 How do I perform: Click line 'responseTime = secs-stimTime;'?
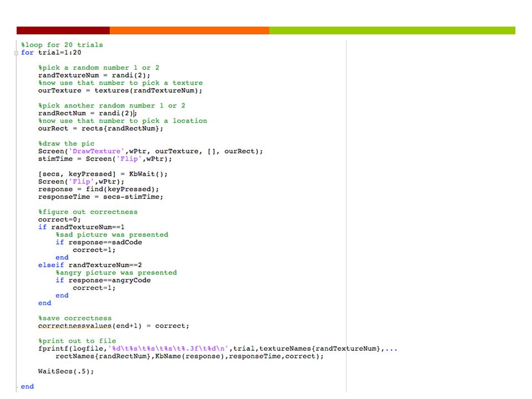[x=100, y=197]
